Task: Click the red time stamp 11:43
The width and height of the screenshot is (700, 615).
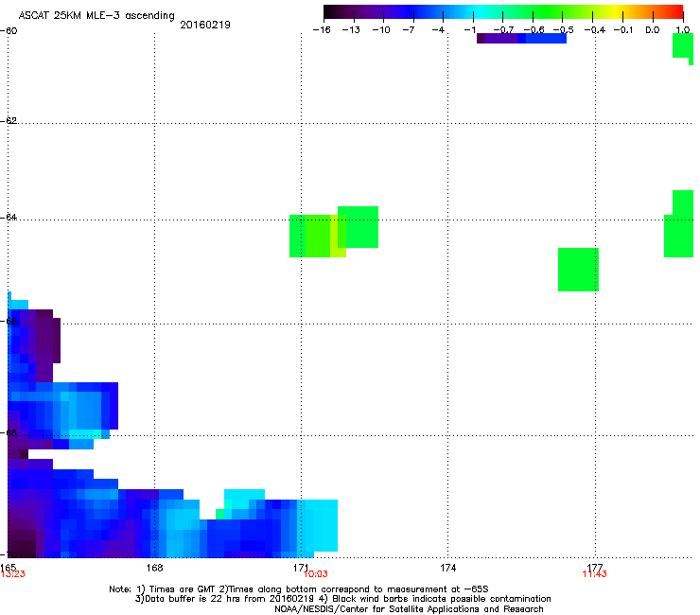Action: tap(595, 574)
